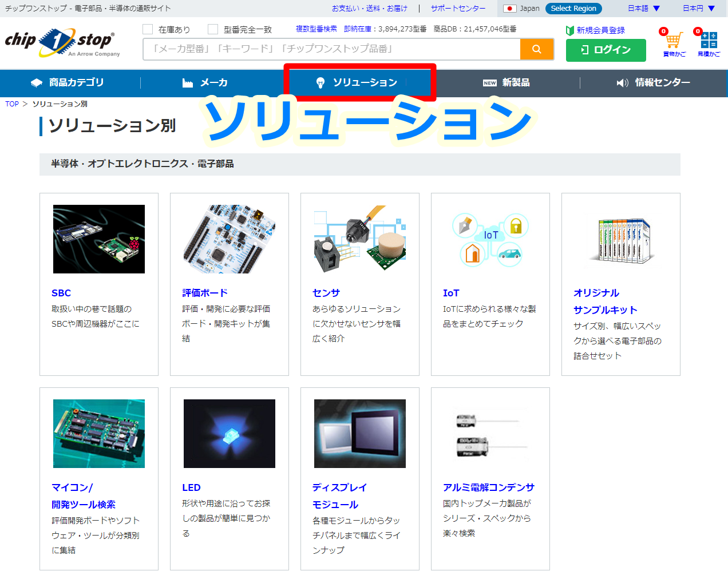The height and width of the screenshot is (575, 728).
Task: Open the quote basket calculator icon
Action: [709, 41]
